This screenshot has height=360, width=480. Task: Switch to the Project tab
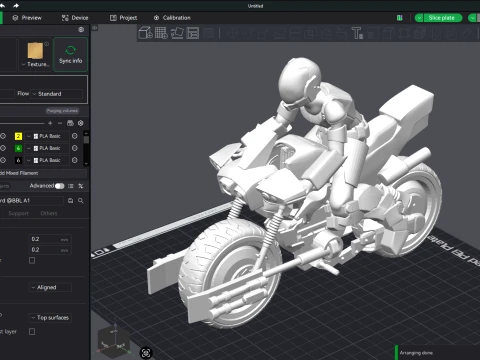point(124,18)
